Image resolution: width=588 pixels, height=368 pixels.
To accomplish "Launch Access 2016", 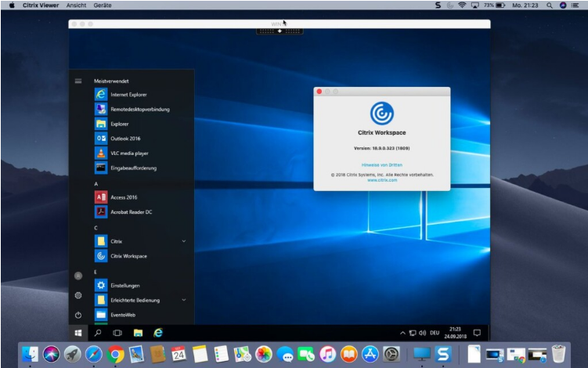I will tap(123, 197).
